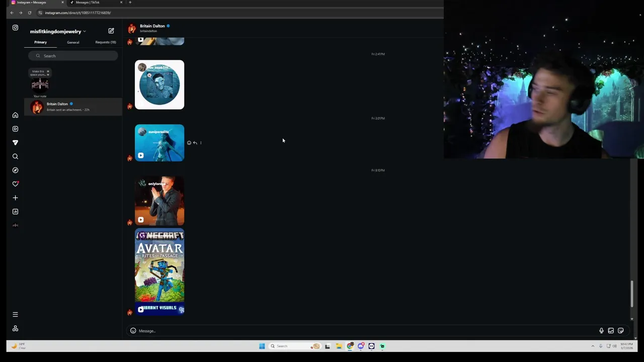Click the browser address bar URL
644x362 pixels.
point(77,13)
